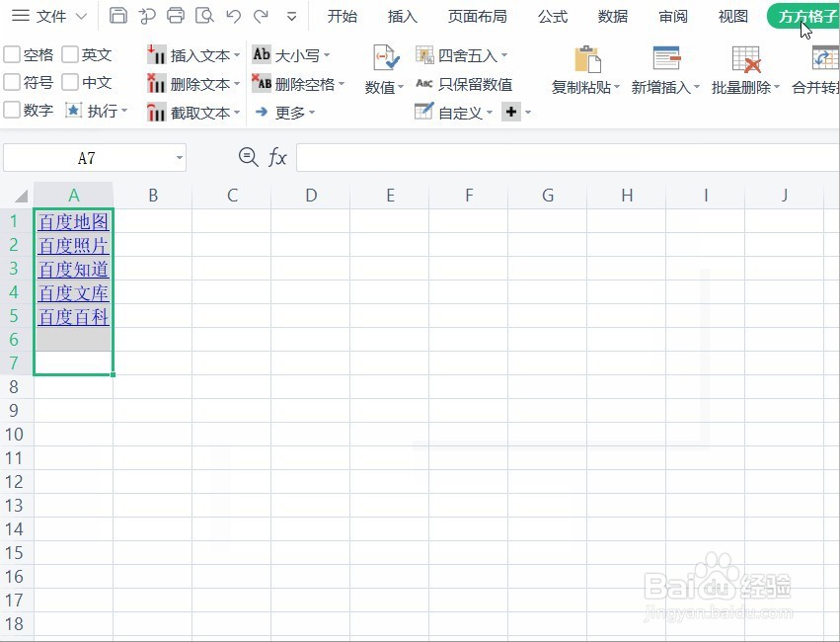Redo the last action
The width and height of the screenshot is (840, 642).
[x=262, y=16]
